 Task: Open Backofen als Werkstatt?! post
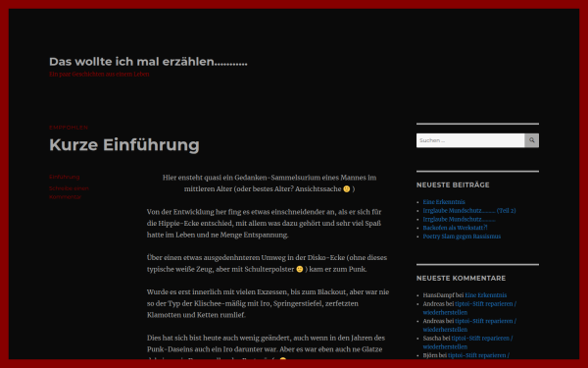point(455,228)
